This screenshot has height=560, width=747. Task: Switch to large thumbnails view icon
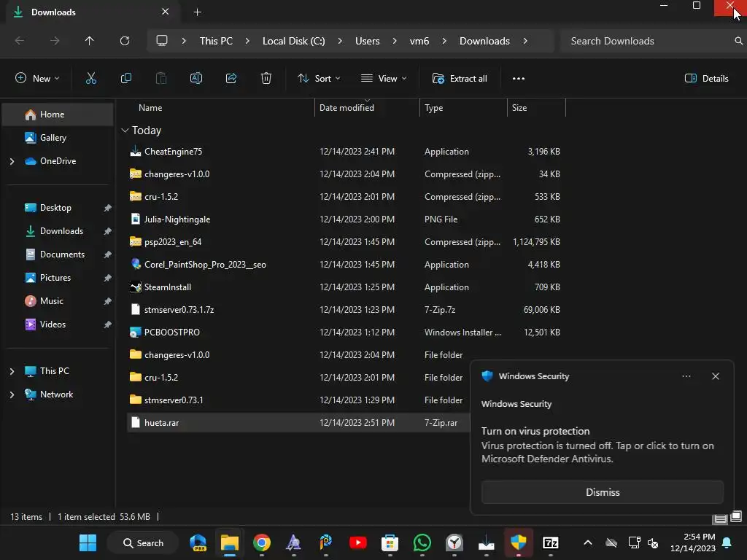click(736, 516)
